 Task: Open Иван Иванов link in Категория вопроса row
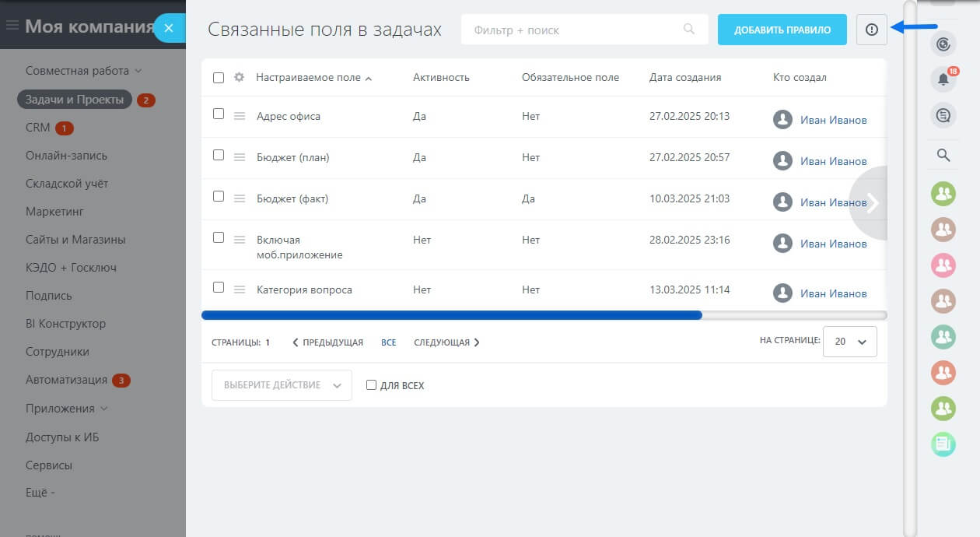click(833, 293)
